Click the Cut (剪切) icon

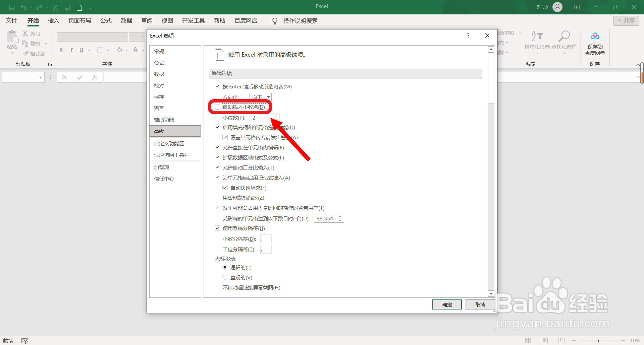click(25, 33)
